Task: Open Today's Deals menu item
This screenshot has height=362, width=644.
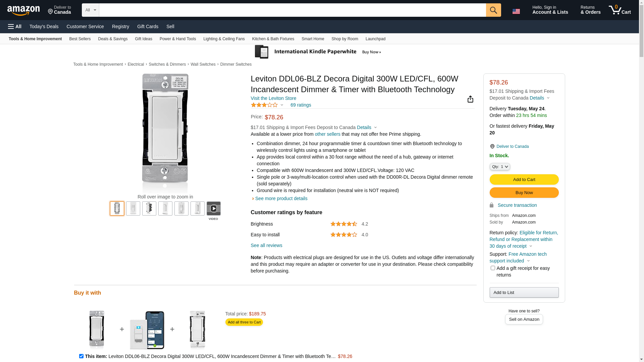Action: (44, 26)
